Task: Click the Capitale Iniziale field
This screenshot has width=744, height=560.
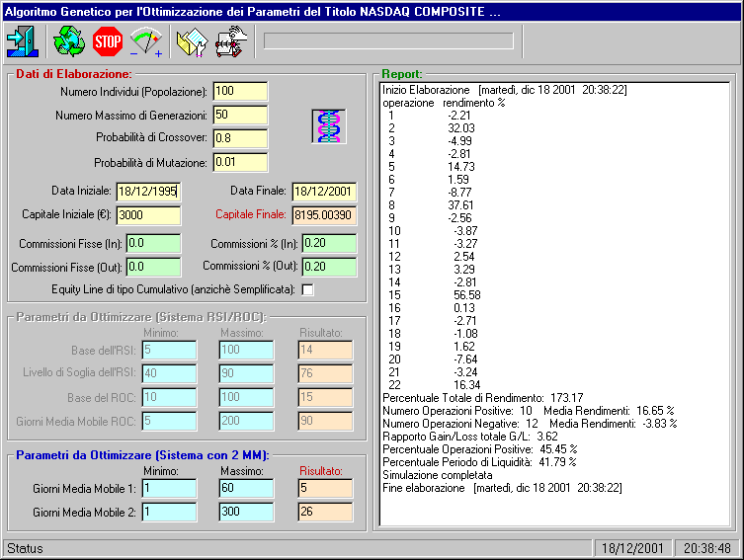Action: coord(148,215)
